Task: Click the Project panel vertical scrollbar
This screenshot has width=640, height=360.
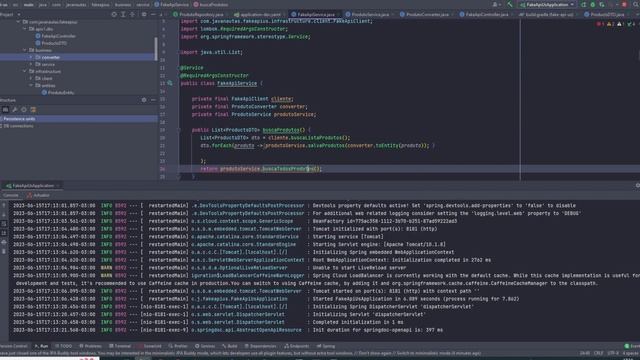Action: pyautogui.click(x=156, y=48)
